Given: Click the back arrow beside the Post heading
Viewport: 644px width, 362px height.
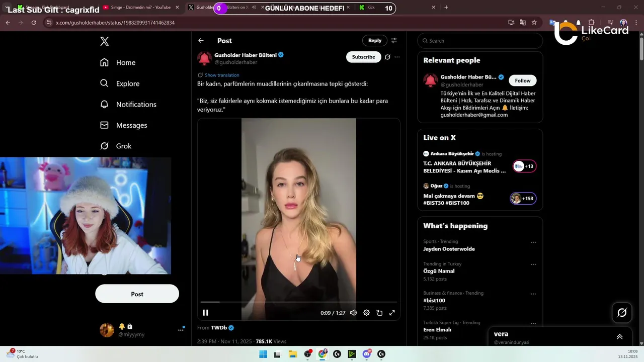Looking at the screenshot, I should (x=201, y=41).
